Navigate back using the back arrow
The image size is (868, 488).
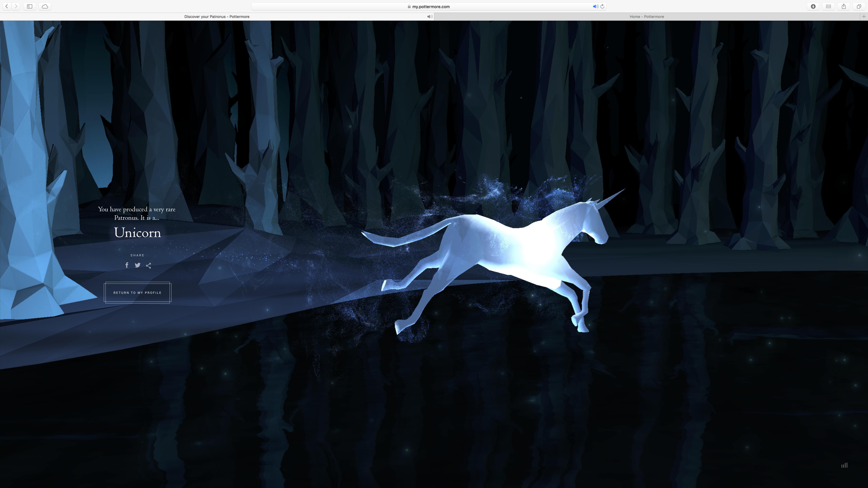[x=6, y=6]
